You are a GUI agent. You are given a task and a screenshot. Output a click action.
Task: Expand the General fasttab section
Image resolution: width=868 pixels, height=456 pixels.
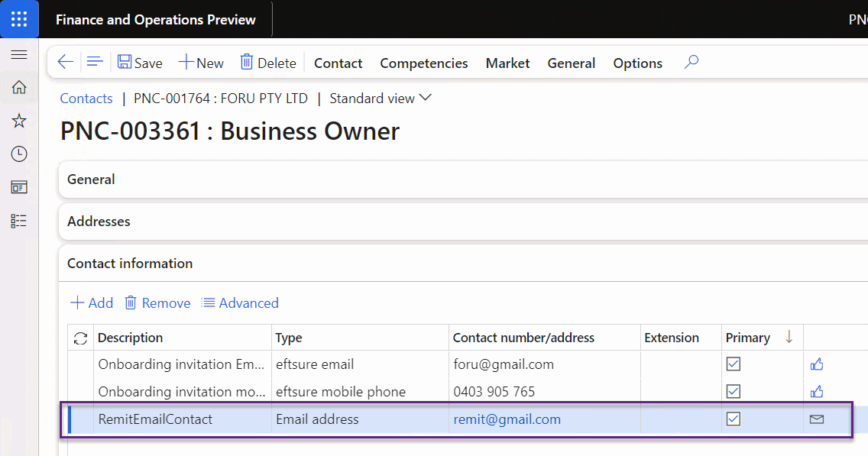463,179
